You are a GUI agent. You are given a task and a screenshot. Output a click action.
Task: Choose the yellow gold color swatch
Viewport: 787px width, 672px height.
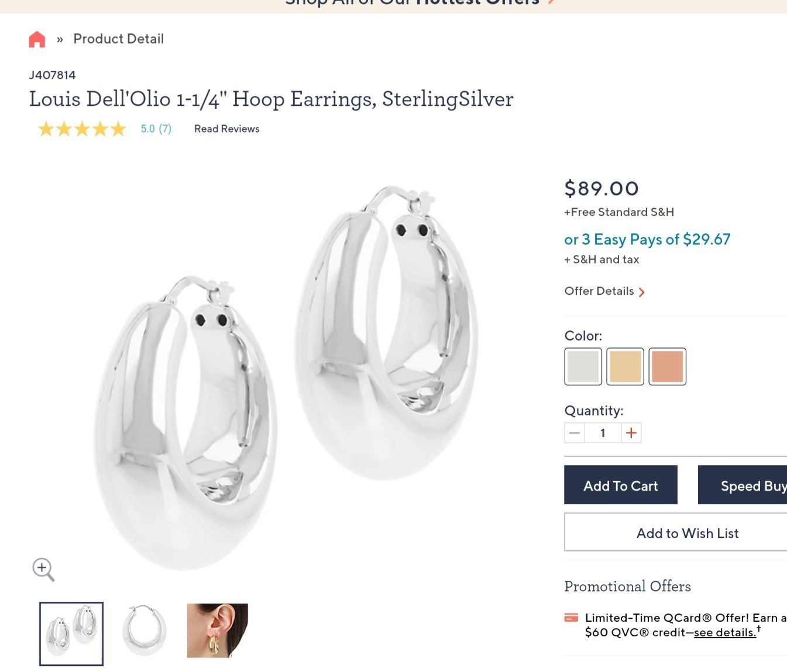tap(625, 367)
